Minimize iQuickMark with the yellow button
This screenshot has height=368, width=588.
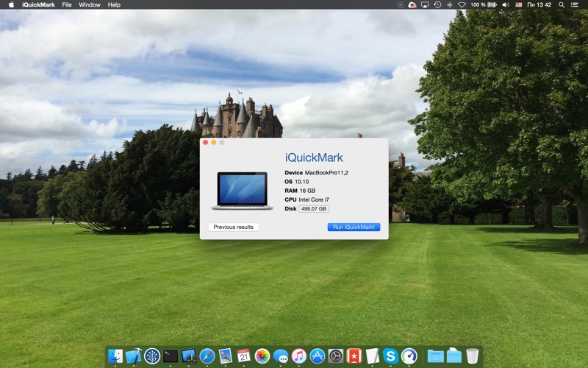(x=213, y=142)
